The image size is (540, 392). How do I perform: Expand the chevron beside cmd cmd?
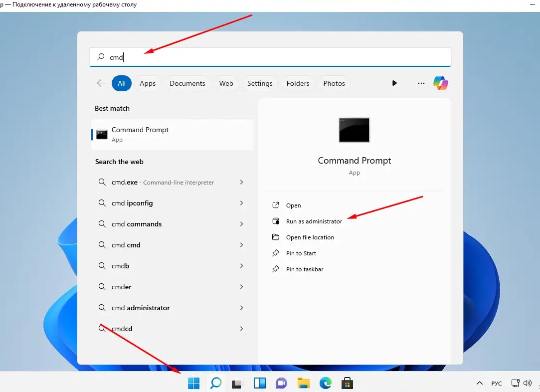click(x=241, y=245)
